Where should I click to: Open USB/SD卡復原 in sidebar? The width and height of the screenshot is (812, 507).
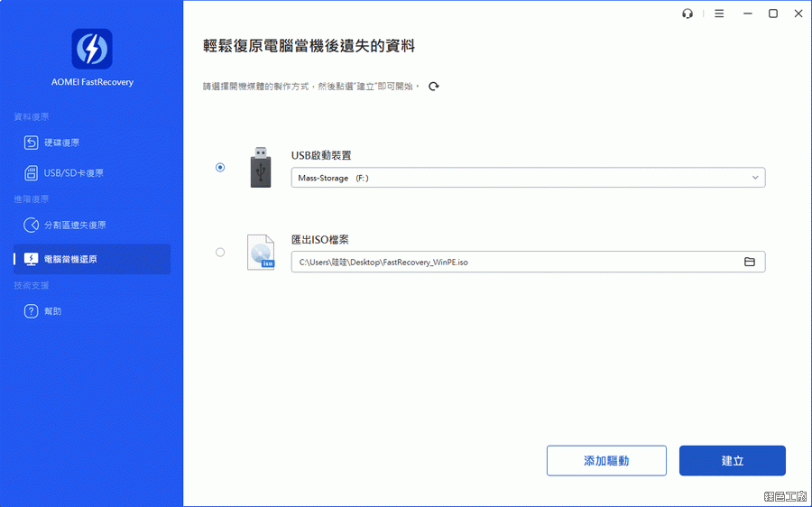pyautogui.click(x=74, y=173)
